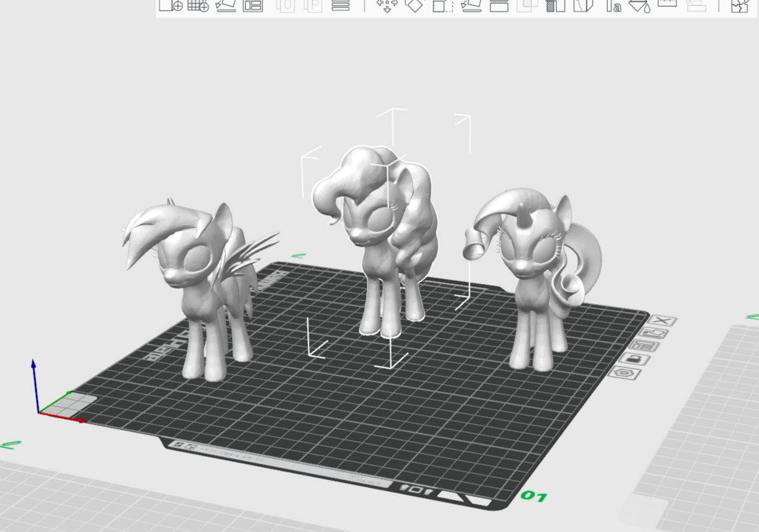Select the Measure ruler tool

[x=667, y=4]
